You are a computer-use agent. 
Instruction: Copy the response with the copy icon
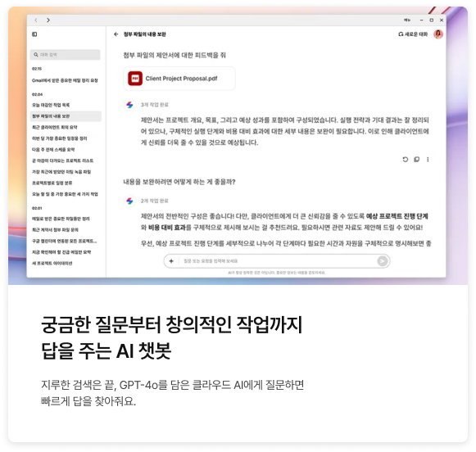pyautogui.click(x=417, y=159)
